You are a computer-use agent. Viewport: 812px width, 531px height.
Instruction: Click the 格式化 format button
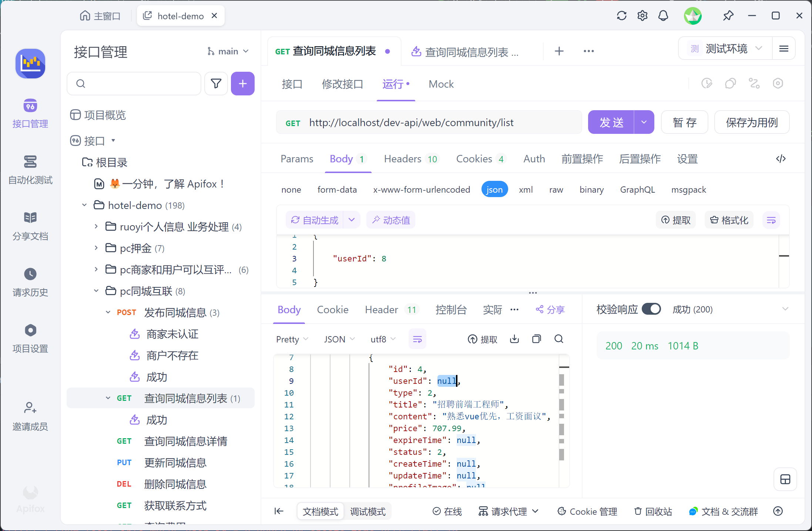point(729,220)
